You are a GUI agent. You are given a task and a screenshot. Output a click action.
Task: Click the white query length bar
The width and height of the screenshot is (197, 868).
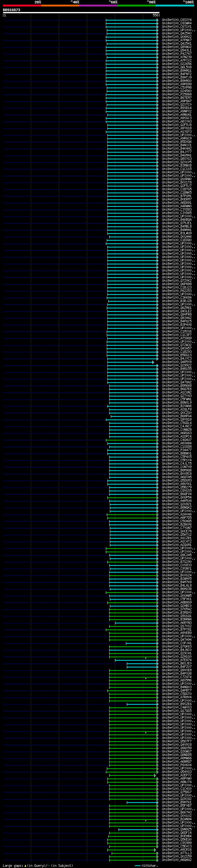[x=81, y=12]
